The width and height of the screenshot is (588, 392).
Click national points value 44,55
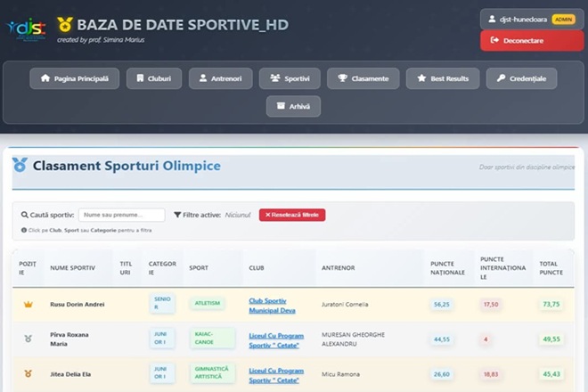[441, 339]
